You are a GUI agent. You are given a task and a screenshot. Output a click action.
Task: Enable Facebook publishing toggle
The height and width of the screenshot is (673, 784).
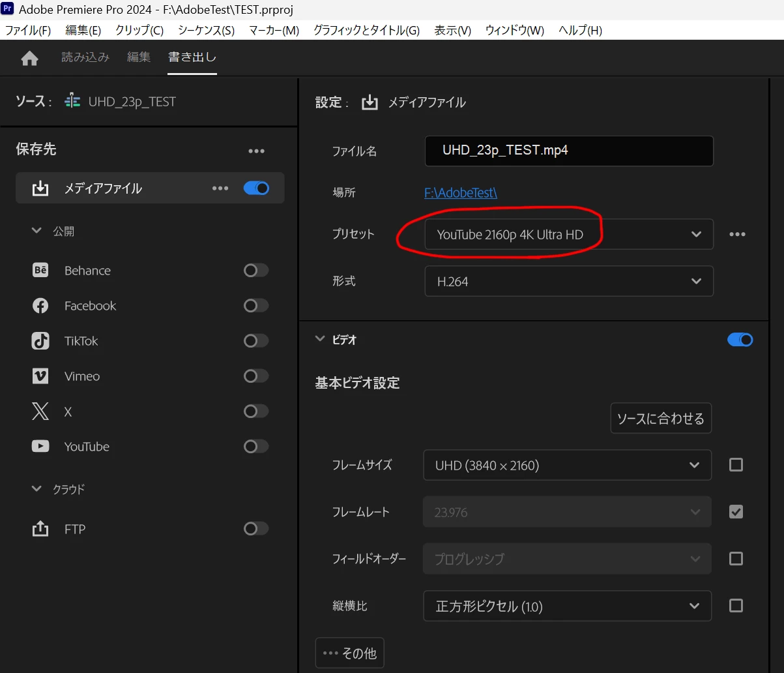tap(256, 305)
